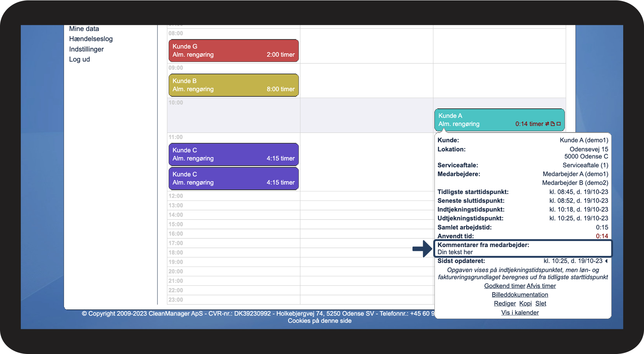This screenshot has height=354, width=644.
Task: Click the 12:00 time row label
Action: click(x=176, y=196)
